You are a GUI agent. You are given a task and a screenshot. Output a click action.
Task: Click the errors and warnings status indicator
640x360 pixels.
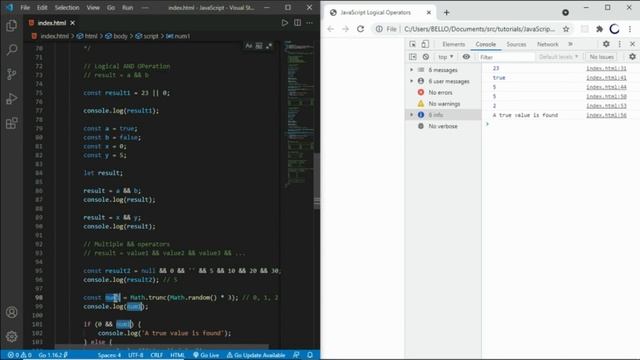click(19, 355)
